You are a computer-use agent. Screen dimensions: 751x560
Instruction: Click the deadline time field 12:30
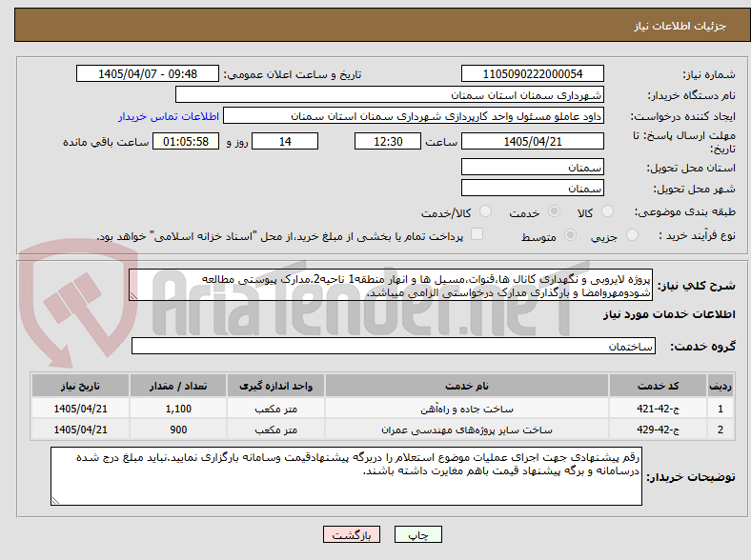388,141
